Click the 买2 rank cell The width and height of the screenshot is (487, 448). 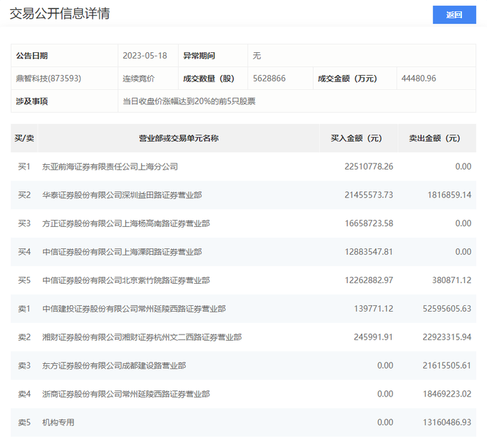(x=24, y=195)
